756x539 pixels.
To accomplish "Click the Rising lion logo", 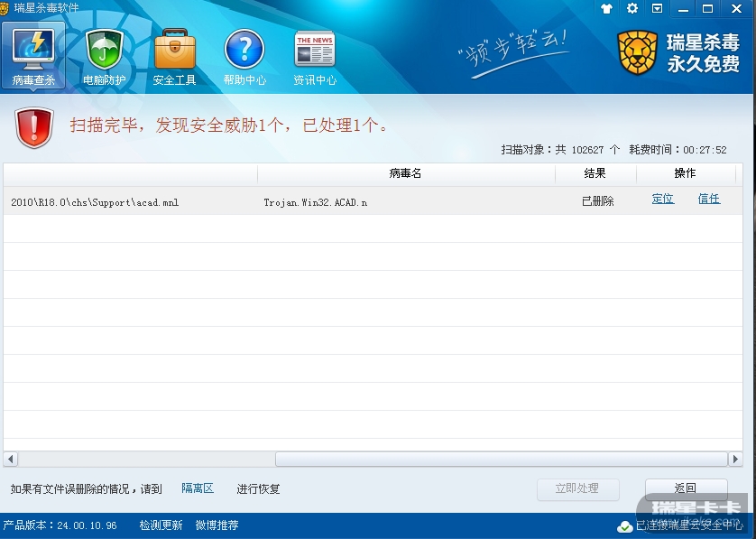I will click(638, 52).
